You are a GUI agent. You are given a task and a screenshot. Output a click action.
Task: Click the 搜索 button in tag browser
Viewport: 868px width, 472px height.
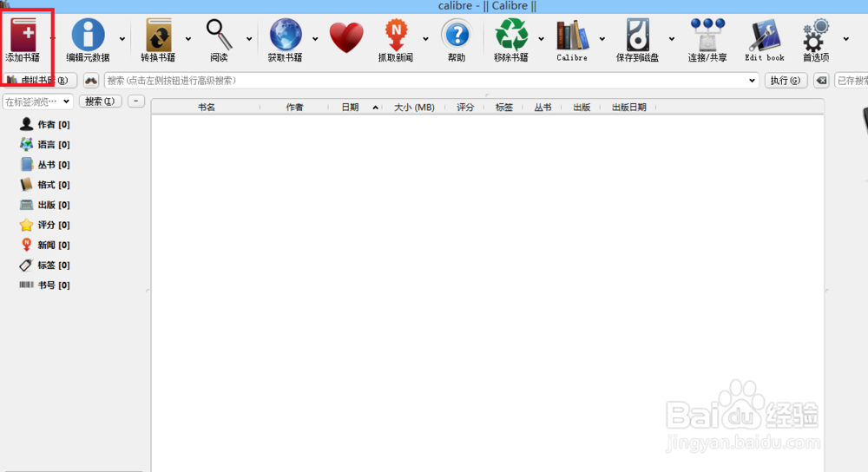point(100,102)
